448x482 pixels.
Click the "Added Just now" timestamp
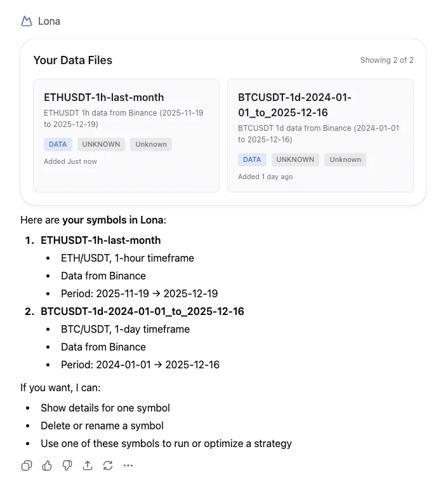point(70,161)
